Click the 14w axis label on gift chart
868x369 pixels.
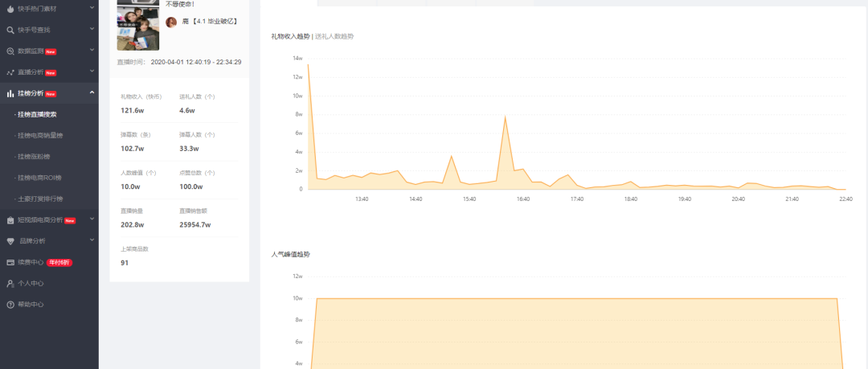pos(298,58)
